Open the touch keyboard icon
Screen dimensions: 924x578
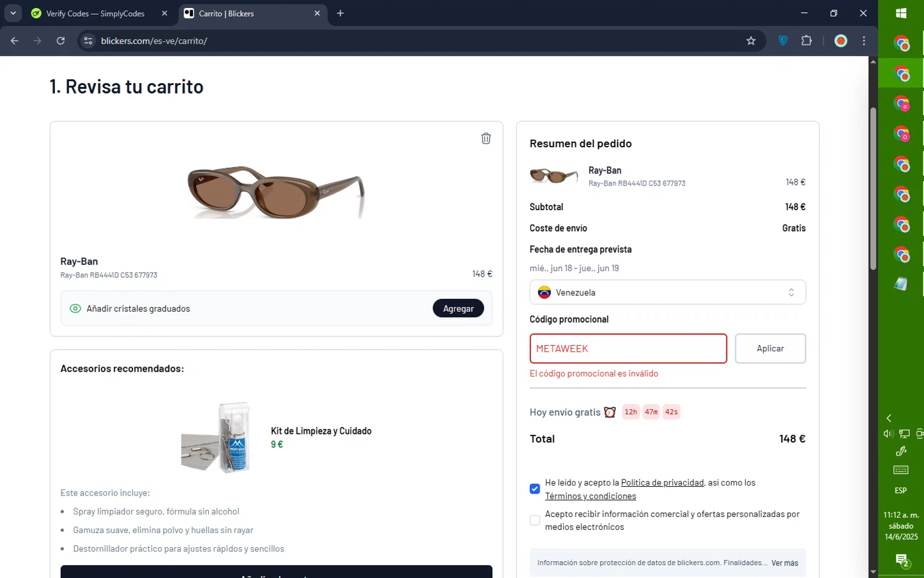pos(901,470)
